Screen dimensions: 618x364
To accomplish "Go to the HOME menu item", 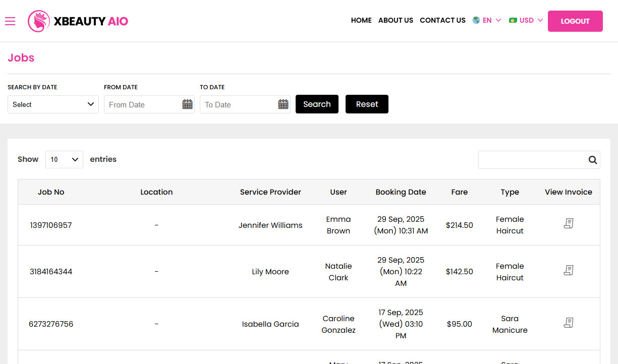I will point(361,20).
